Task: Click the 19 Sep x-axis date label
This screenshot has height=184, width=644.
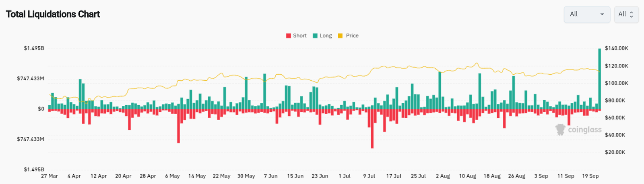Action: [590, 176]
